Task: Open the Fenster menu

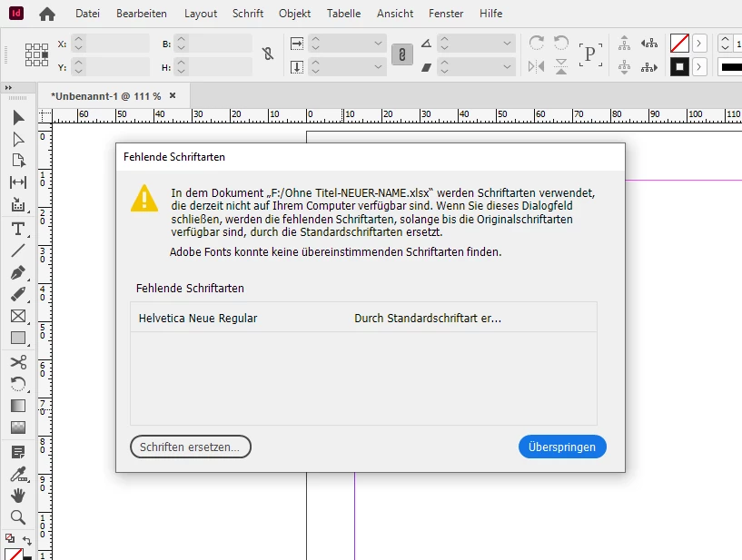Action: tap(446, 14)
